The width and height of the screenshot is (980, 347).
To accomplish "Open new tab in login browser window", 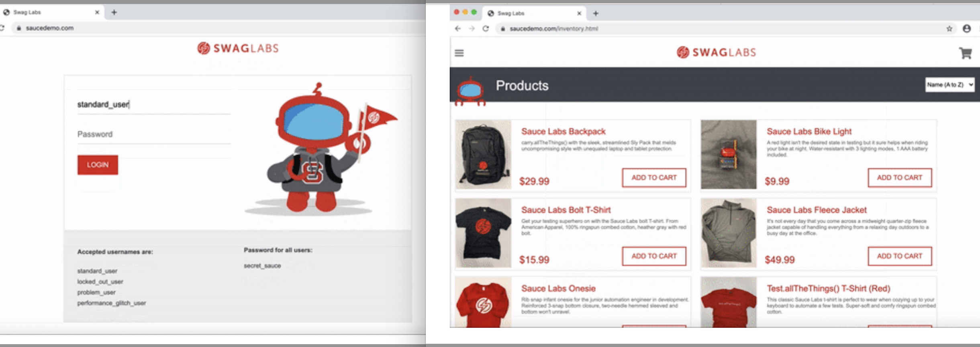I will [114, 12].
